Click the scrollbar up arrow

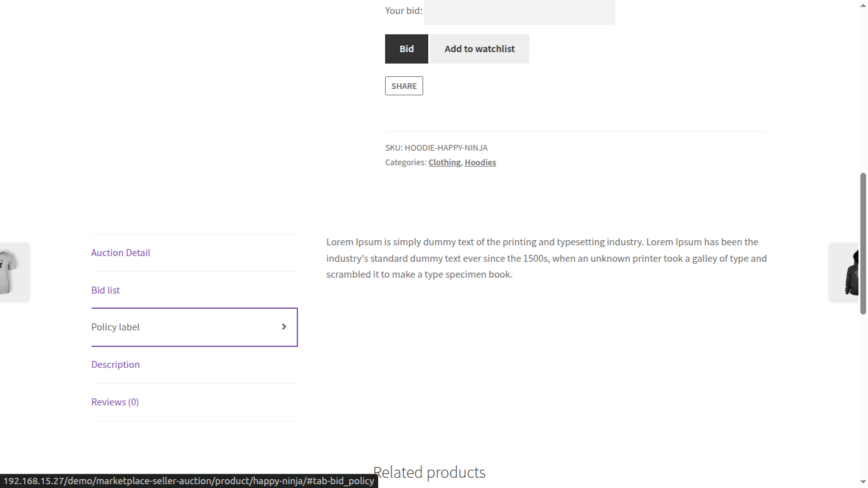coord(863,4)
